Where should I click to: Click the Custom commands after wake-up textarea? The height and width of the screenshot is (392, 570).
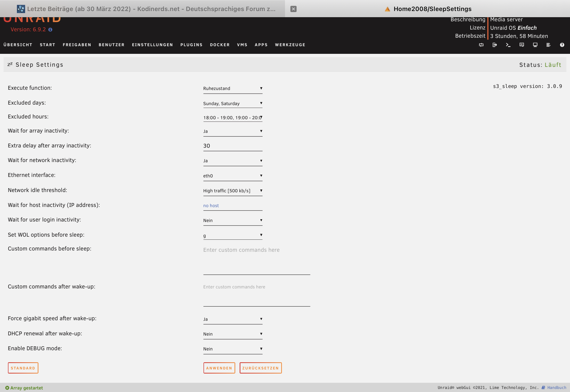click(x=257, y=295)
